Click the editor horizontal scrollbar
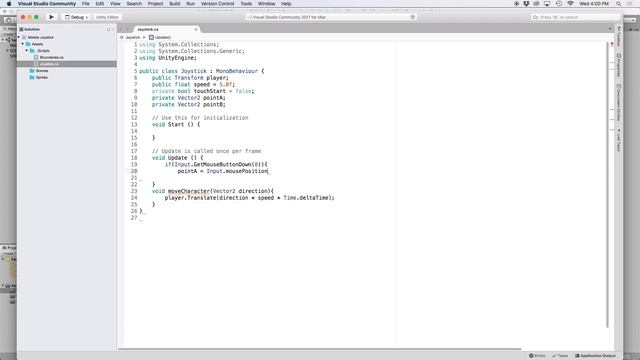 320,349
